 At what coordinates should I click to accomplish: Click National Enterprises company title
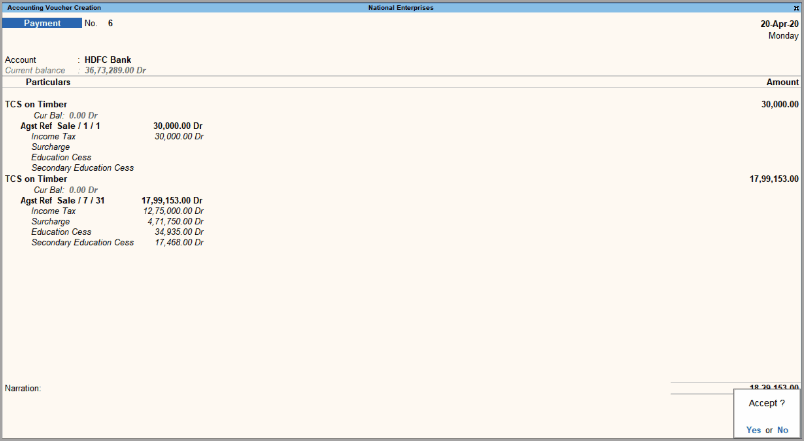click(400, 8)
